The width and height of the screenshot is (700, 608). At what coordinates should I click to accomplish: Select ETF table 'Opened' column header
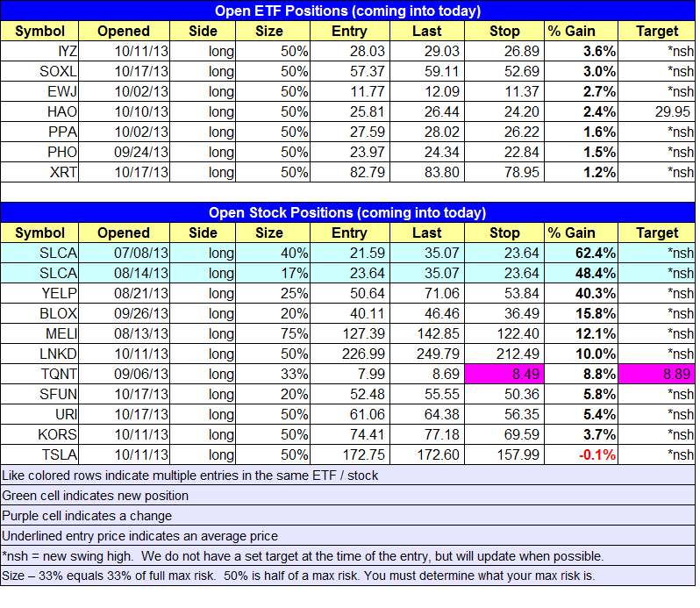(x=124, y=31)
